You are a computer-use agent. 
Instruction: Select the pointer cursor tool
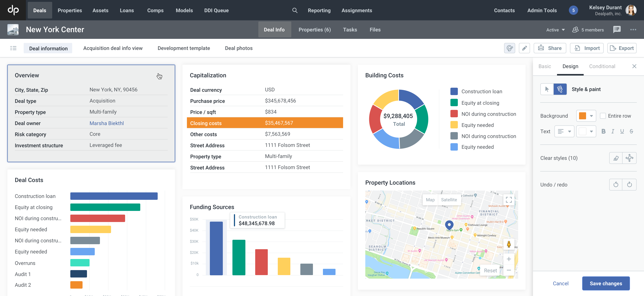point(547,89)
